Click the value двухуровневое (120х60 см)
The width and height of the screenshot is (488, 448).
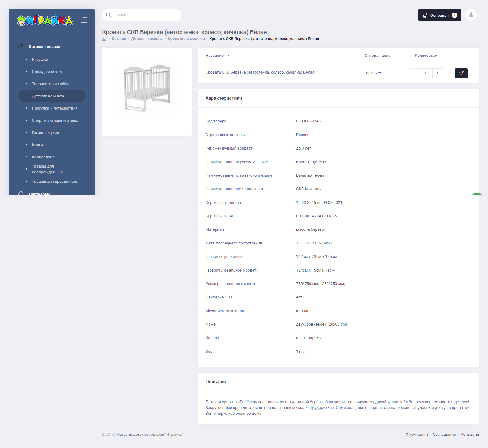click(321, 324)
